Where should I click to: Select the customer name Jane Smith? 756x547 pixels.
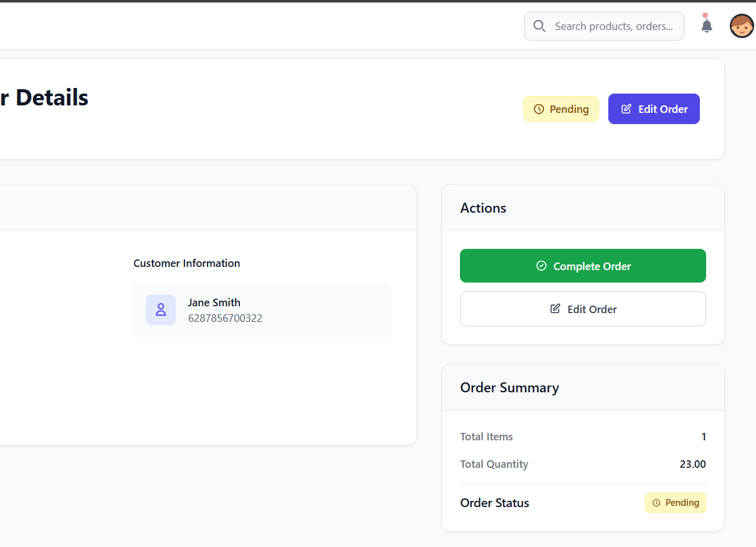pyautogui.click(x=214, y=303)
